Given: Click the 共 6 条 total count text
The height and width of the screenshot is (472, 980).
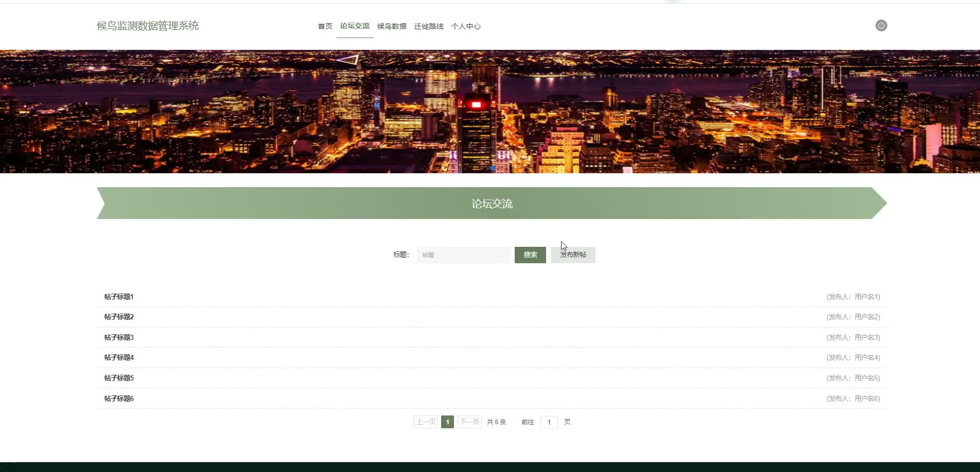Looking at the screenshot, I should 497,422.
